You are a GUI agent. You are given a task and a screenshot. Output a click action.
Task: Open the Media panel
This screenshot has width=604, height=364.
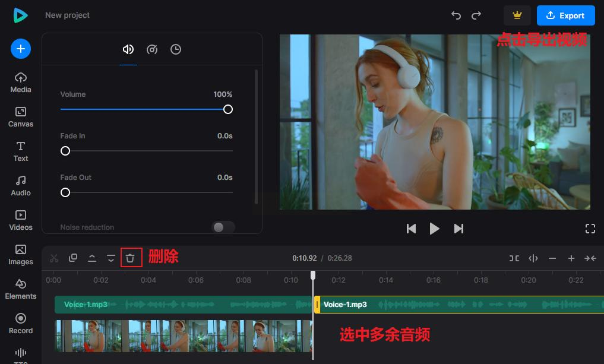pos(21,83)
